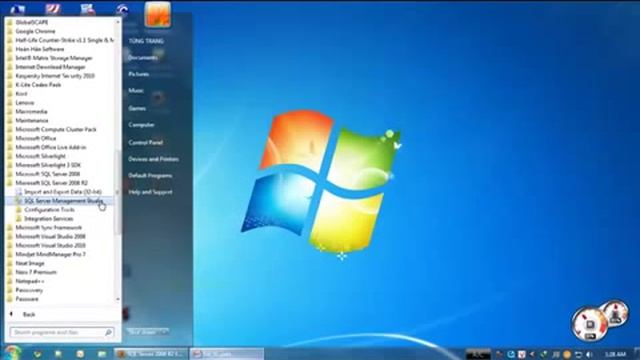Viewport: 640px width, 360px height.
Task: Open the K-Lite Codec Pack folder
Action: (x=38, y=85)
